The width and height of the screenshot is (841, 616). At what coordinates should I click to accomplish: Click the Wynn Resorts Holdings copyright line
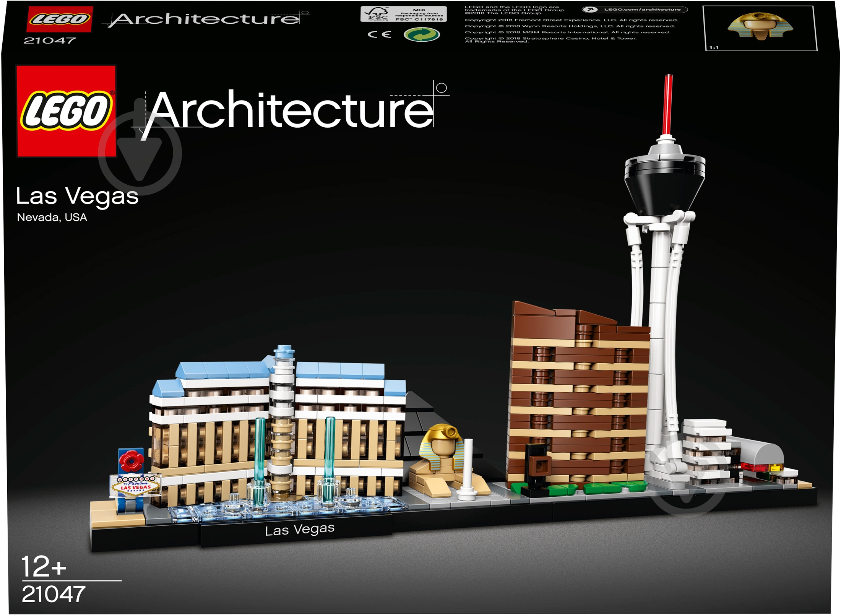[570, 26]
